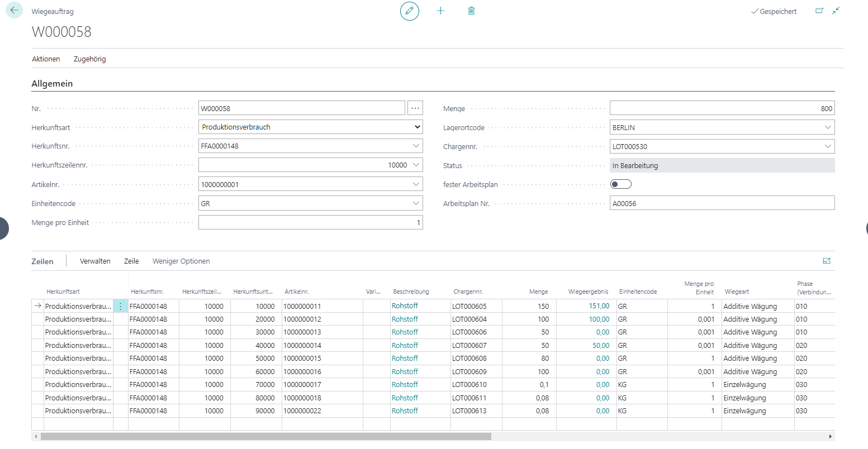
Task: Expand Chargennr. lookup arrow
Action: (x=828, y=146)
